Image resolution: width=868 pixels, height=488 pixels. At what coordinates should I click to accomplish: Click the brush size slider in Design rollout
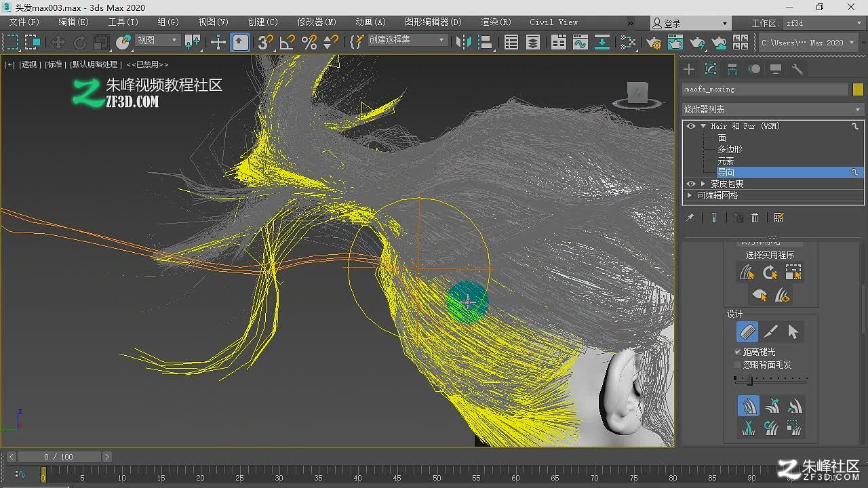coord(770,380)
